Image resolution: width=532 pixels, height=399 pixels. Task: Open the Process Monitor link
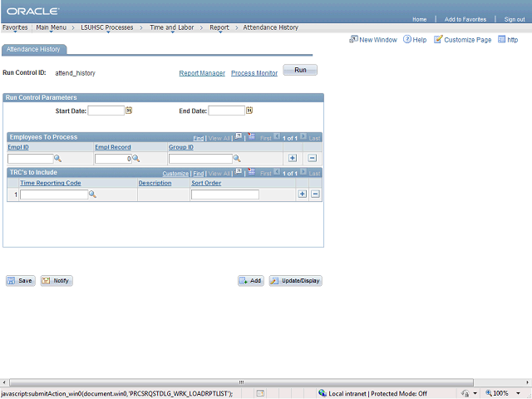click(x=254, y=73)
